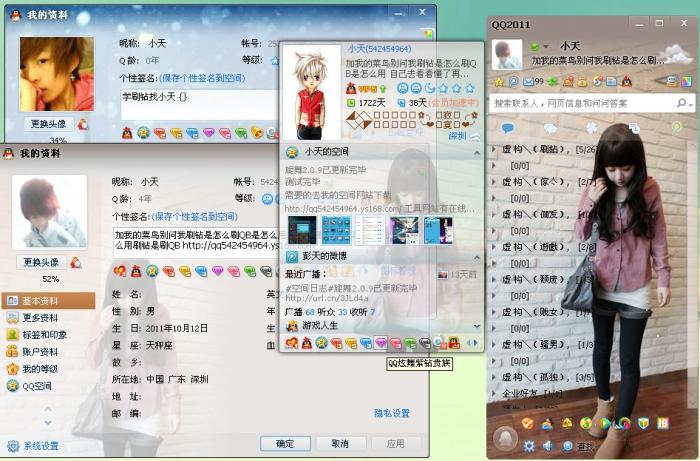700x461 pixels.
Task: Click the 确定 button
Action: 285,443
